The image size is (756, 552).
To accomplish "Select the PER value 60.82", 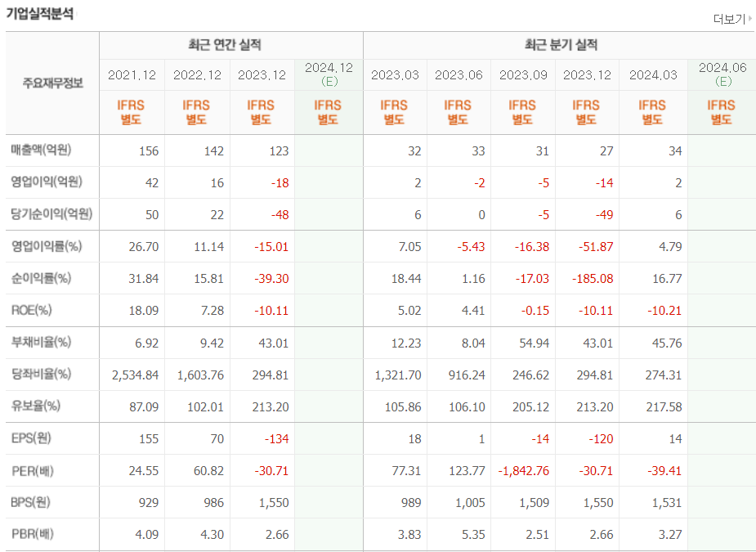I will 208,470.
